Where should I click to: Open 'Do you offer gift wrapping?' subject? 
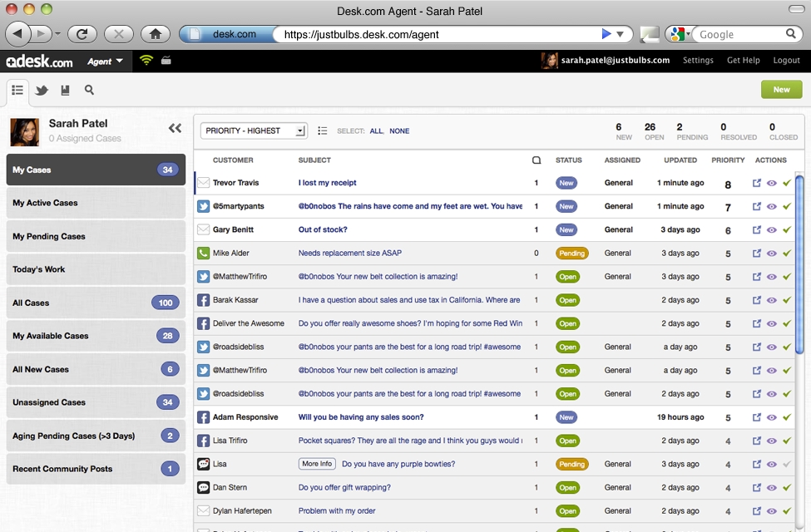tap(344, 488)
